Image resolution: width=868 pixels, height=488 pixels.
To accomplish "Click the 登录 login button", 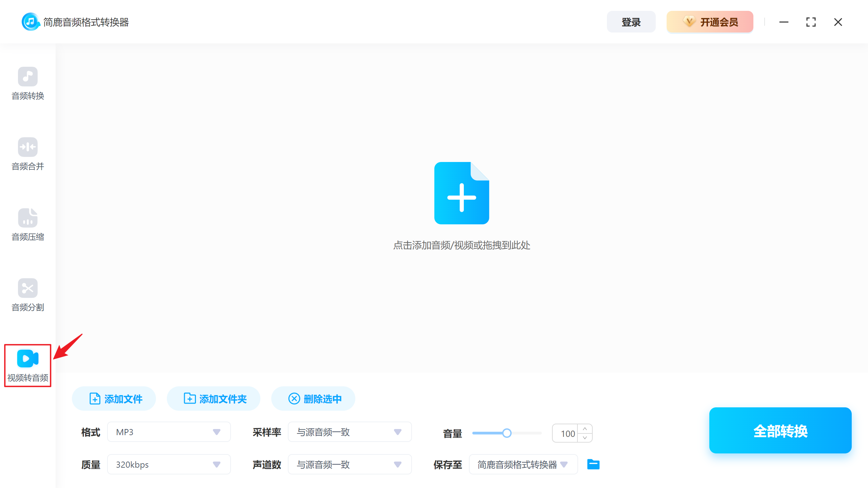I will [631, 21].
